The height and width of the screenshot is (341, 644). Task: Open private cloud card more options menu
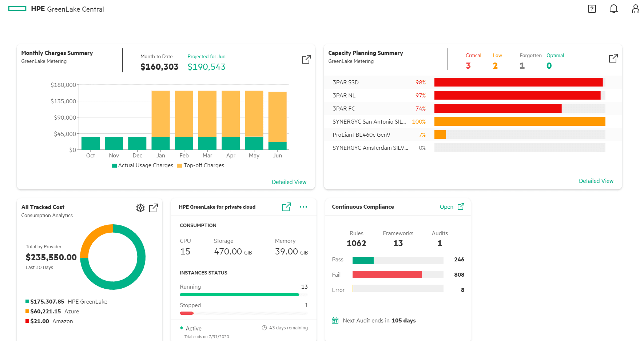(303, 207)
